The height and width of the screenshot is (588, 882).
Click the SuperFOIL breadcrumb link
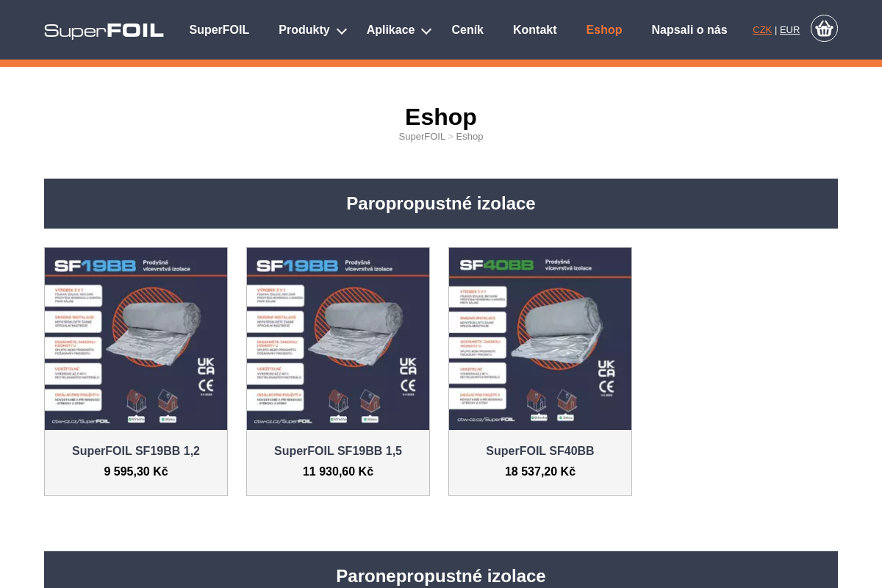[422, 137]
